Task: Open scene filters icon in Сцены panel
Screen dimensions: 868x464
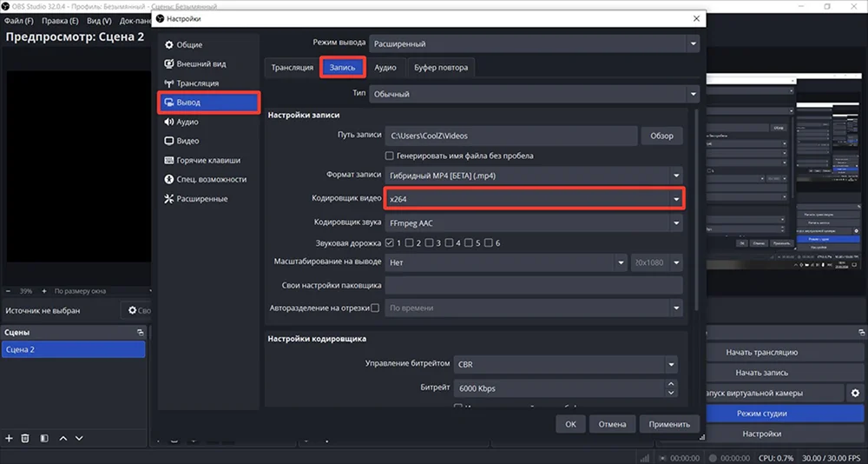Action: [x=44, y=439]
